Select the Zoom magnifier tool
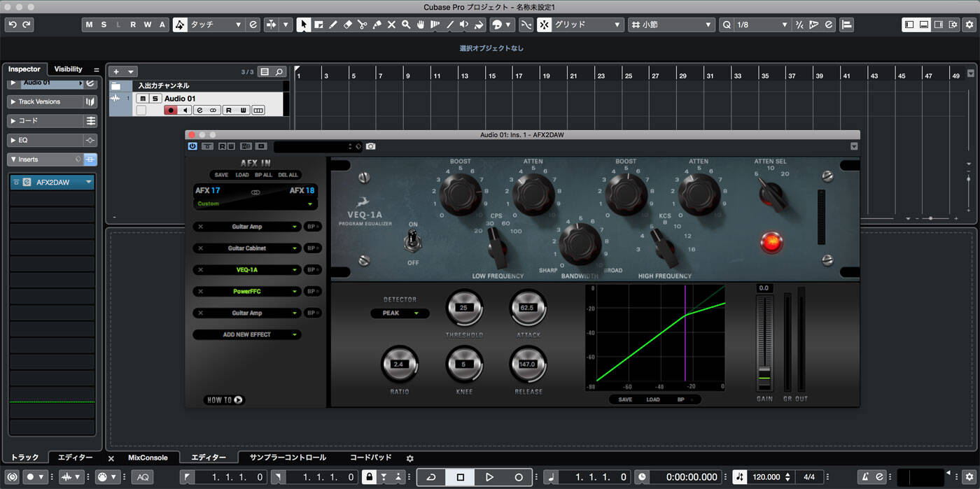The image size is (980, 489). [406, 24]
